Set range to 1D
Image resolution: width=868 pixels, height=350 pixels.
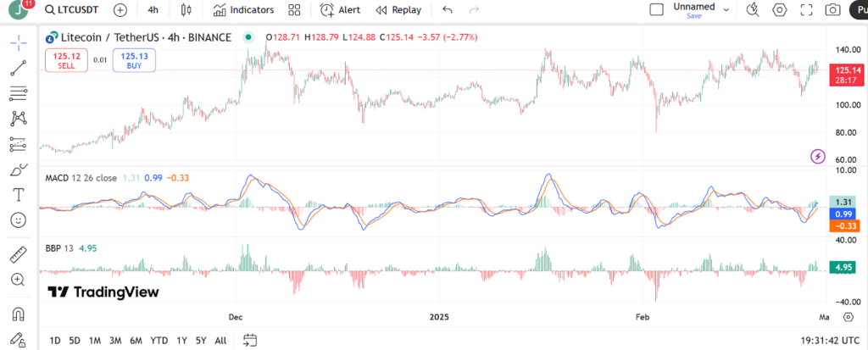coord(55,340)
